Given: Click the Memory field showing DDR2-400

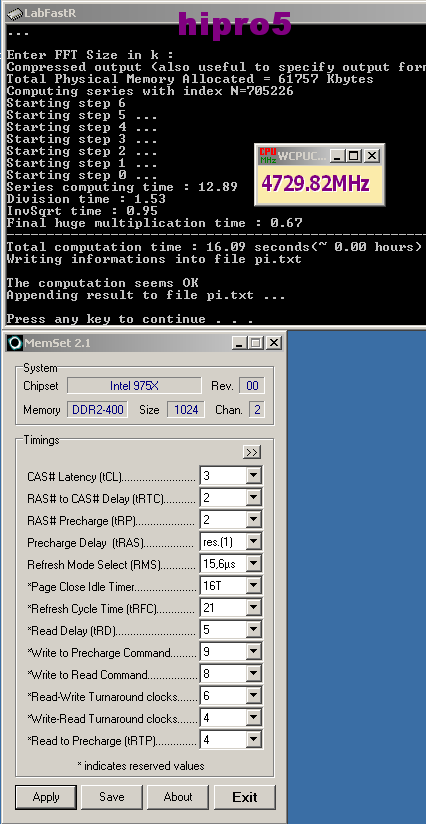Looking at the screenshot, I should click(97, 409).
